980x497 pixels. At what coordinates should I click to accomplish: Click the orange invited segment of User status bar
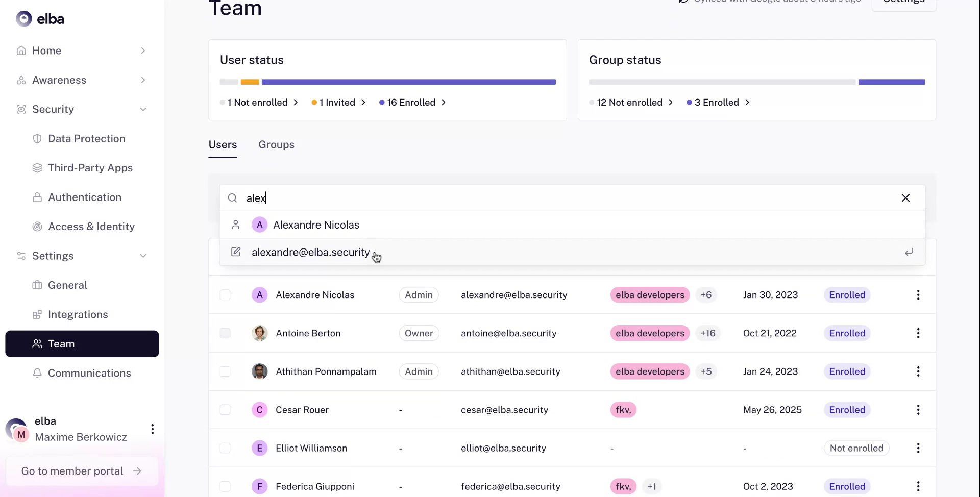coord(250,82)
